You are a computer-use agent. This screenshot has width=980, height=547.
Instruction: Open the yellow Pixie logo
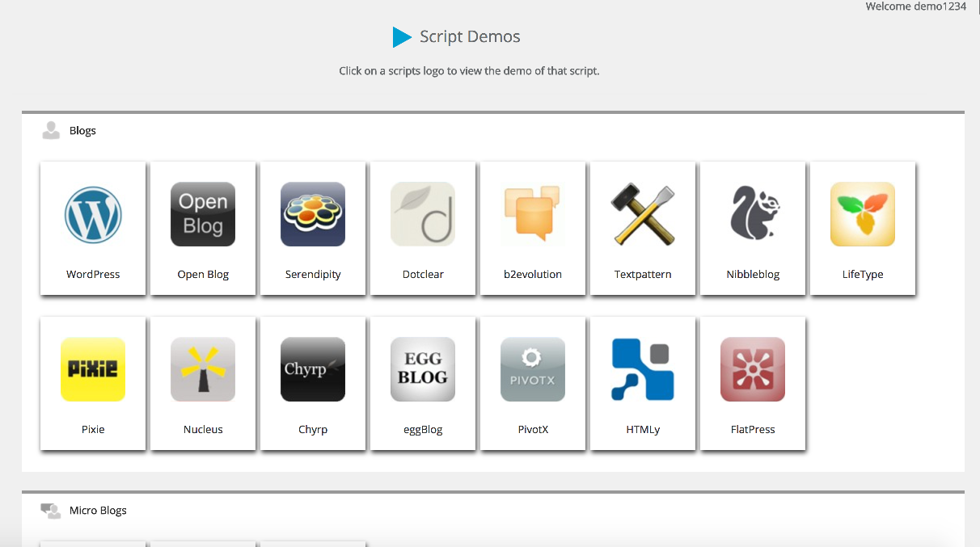click(x=93, y=369)
